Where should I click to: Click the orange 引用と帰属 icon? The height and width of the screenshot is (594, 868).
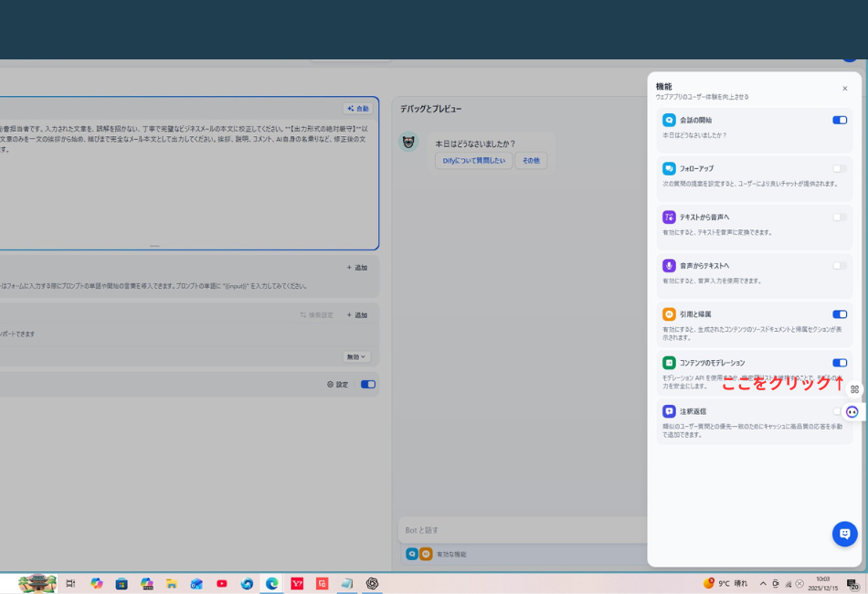(669, 314)
